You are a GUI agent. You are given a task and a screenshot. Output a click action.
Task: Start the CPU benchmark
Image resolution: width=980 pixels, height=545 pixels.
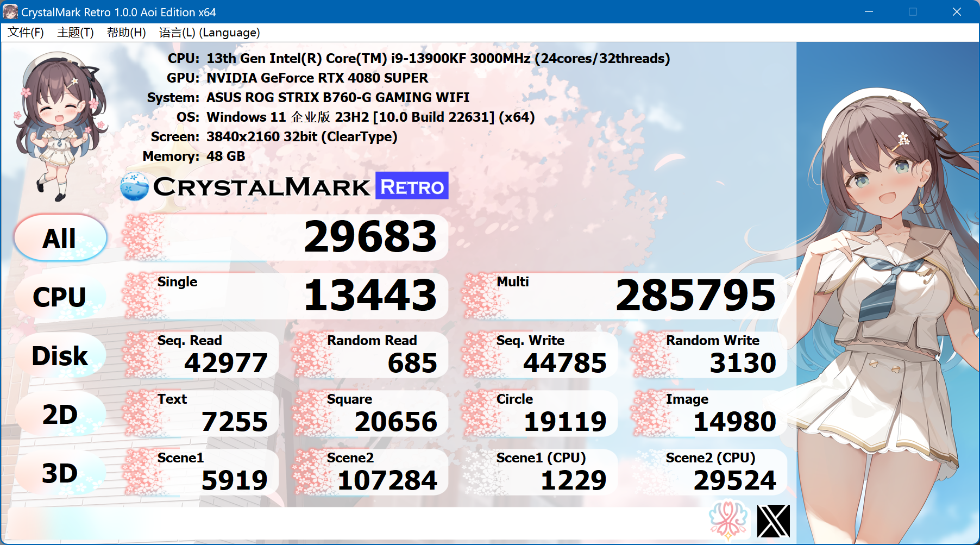point(60,296)
